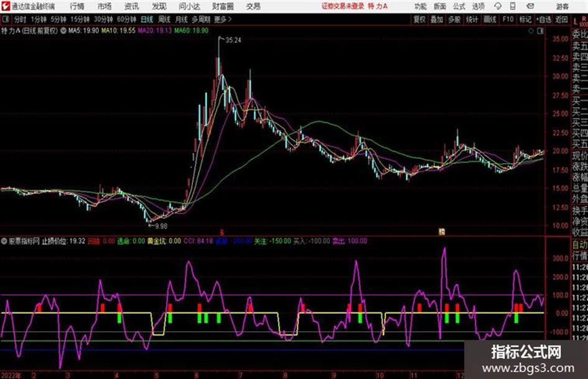Viewport: 588px width, 379px height.
Task: Click the 叠加 overlay button
Action: 437,19
